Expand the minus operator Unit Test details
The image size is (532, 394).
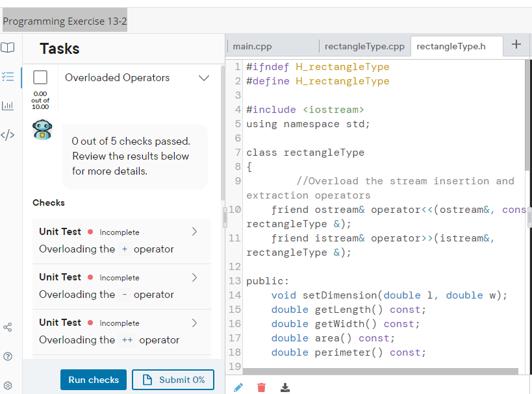pyautogui.click(x=194, y=276)
